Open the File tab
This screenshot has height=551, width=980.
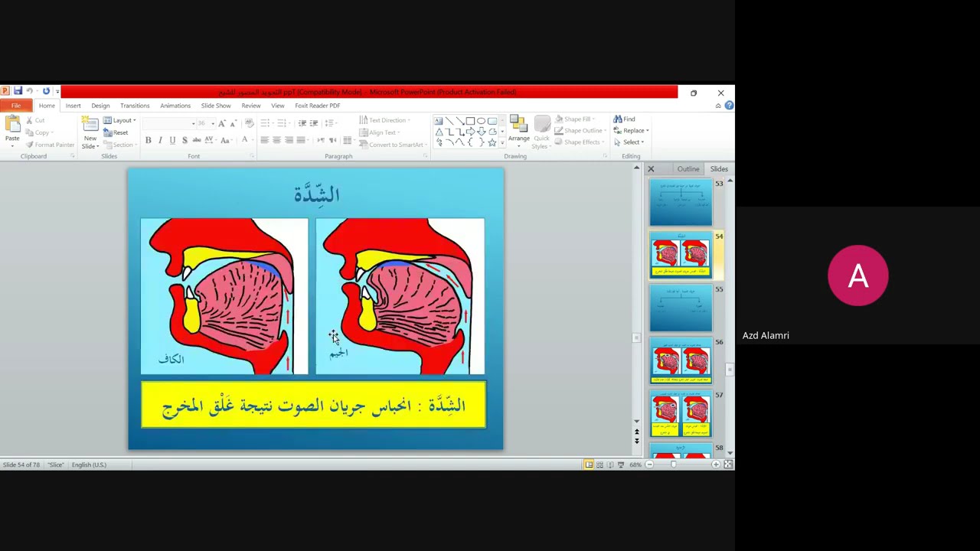[15, 106]
